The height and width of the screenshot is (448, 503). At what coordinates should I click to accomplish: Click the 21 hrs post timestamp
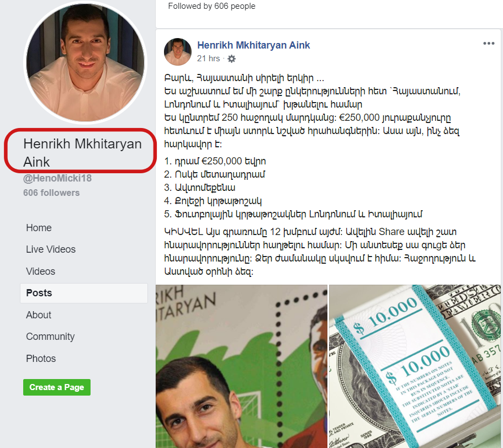pos(209,58)
